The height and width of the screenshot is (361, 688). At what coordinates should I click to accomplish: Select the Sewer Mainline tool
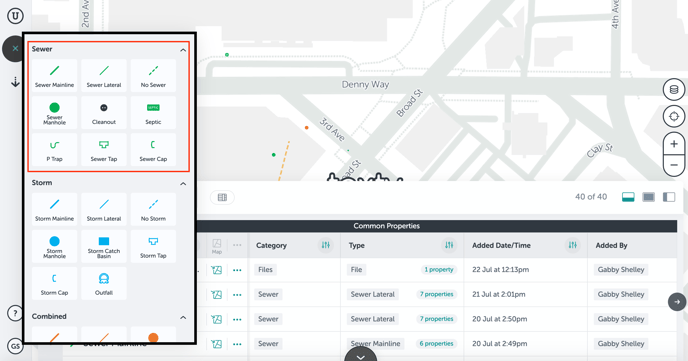coord(54,75)
